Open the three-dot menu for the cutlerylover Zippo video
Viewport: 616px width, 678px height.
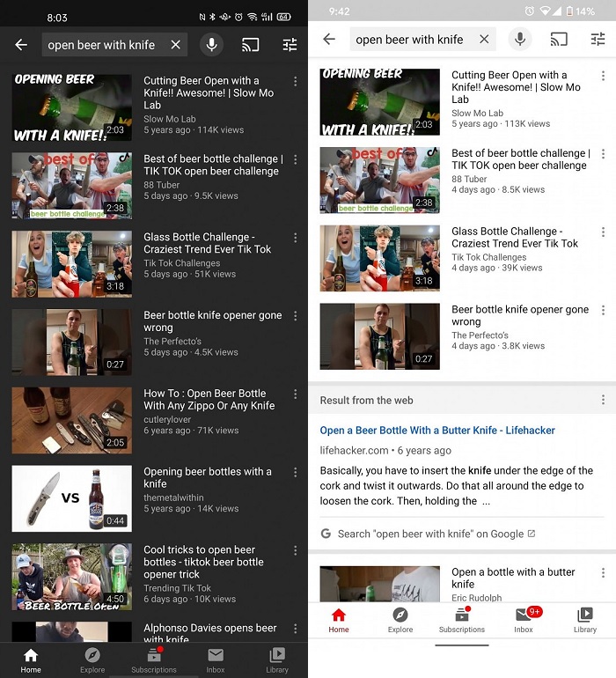tap(296, 394)
